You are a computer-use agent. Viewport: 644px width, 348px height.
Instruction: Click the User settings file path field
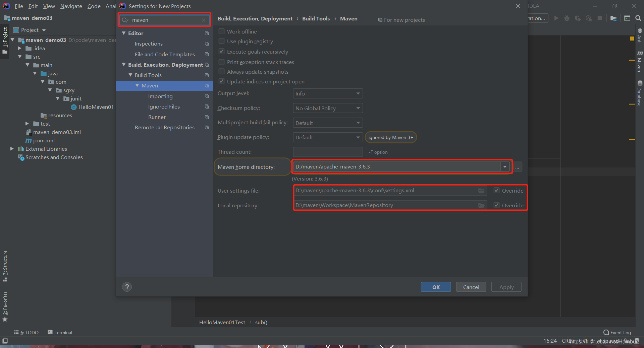pyautogui.click(x=390, y=191)
